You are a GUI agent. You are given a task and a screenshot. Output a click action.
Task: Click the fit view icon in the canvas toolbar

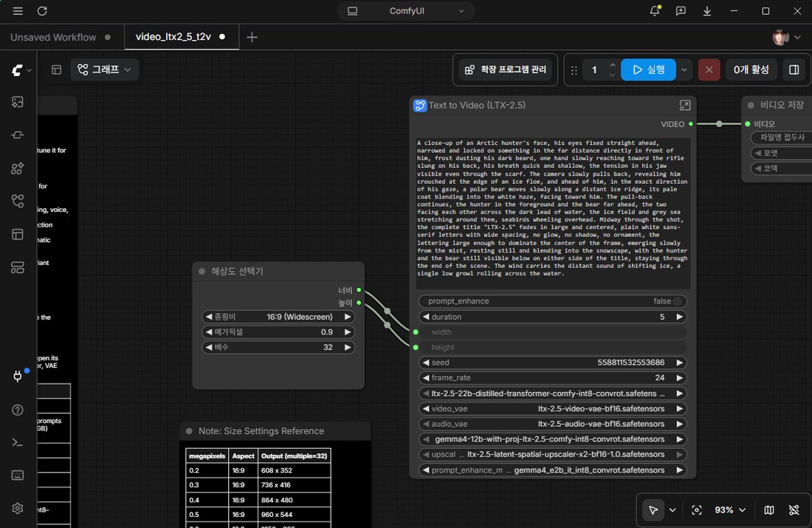click(x=697, y=510)
